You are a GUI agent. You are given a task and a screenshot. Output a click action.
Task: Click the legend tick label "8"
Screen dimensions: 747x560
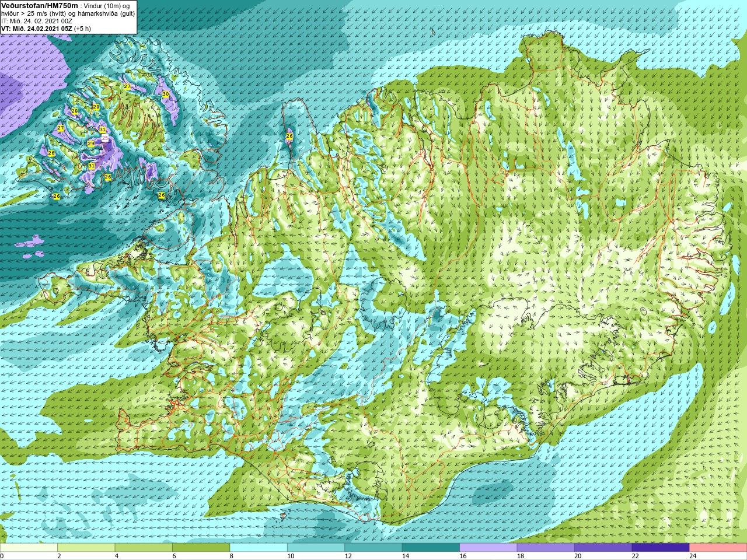[232, 556]
